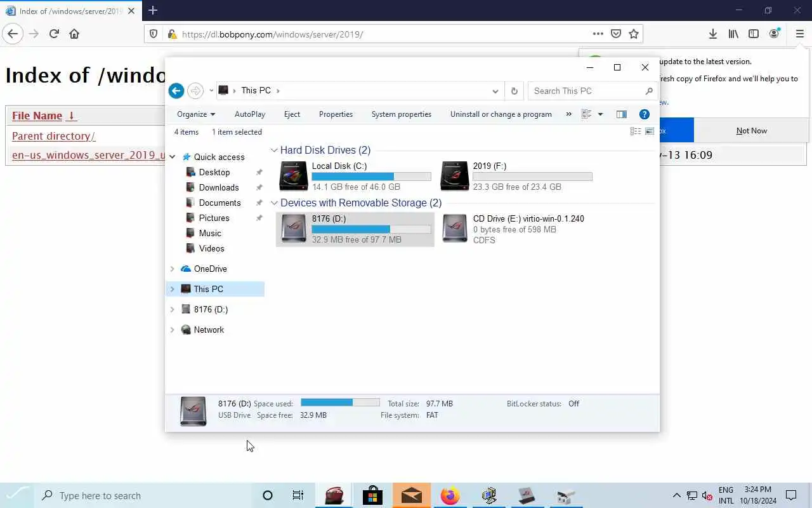Open Parent directory/ link in Firefox
Viewport: 812px width, 508px height.
point(53,136)
